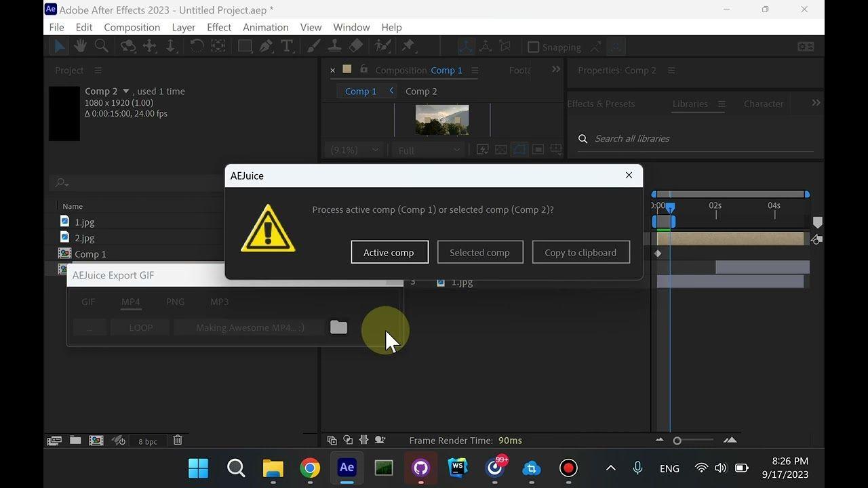Select the Roto Brush tool
This screenshot has height=488, width=868.
tap(382, 46)
